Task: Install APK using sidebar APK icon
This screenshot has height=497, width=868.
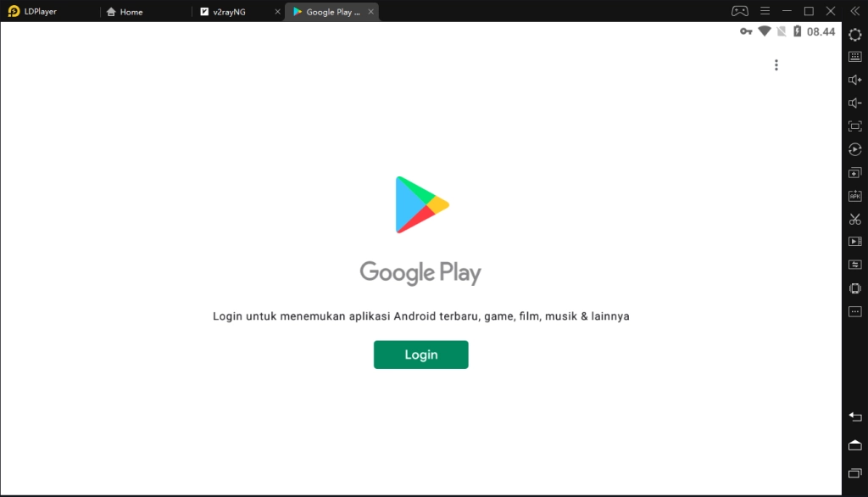Action: coord(854,196)
